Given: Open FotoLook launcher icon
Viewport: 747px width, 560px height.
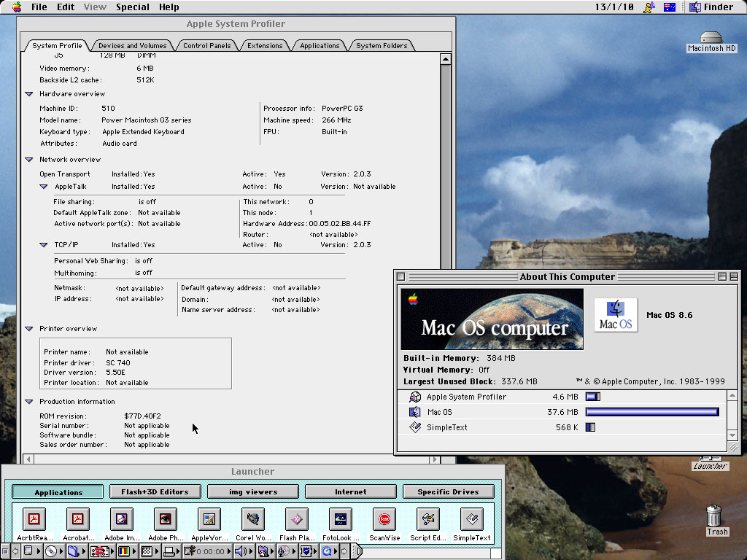Looking at the screenshot, I should pyautogui.click(x=341, y=519).
